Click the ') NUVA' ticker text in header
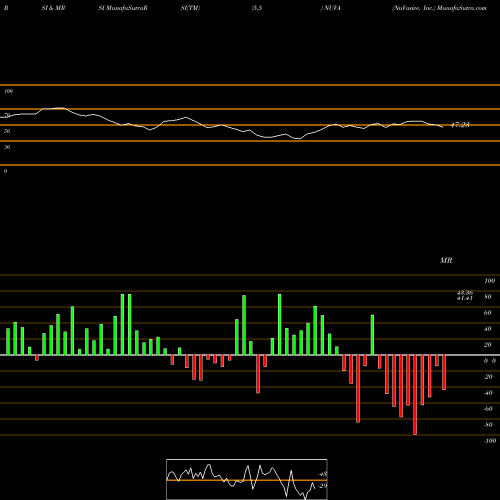 [331, 8]
